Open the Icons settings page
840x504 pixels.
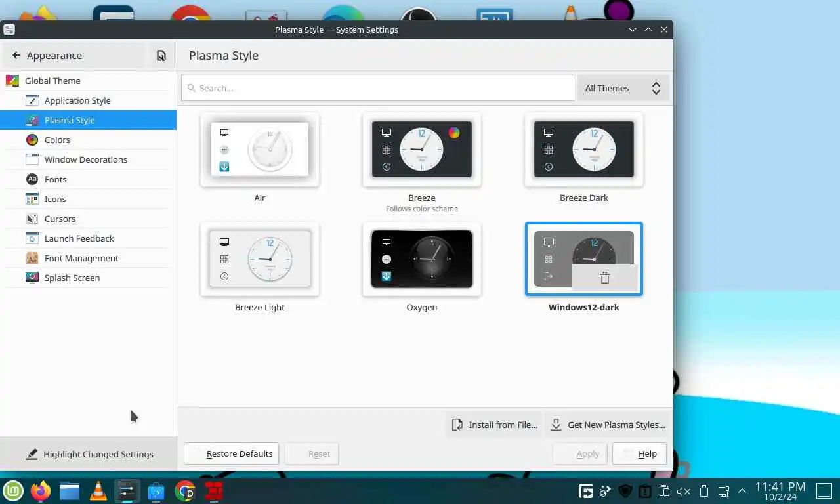(88, 199)
